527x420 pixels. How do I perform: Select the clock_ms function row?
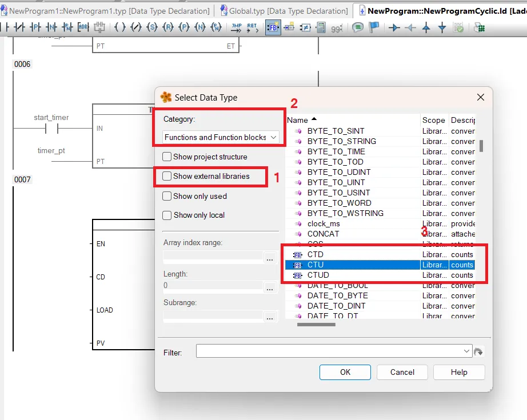pyautogui.click(x=380, y=223)
